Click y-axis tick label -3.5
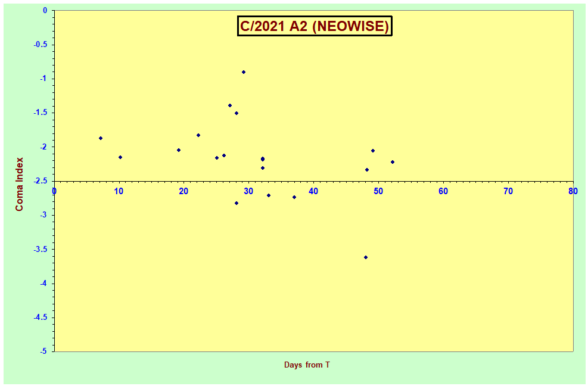This screenshot has width=588, height=386. [41, 249]
